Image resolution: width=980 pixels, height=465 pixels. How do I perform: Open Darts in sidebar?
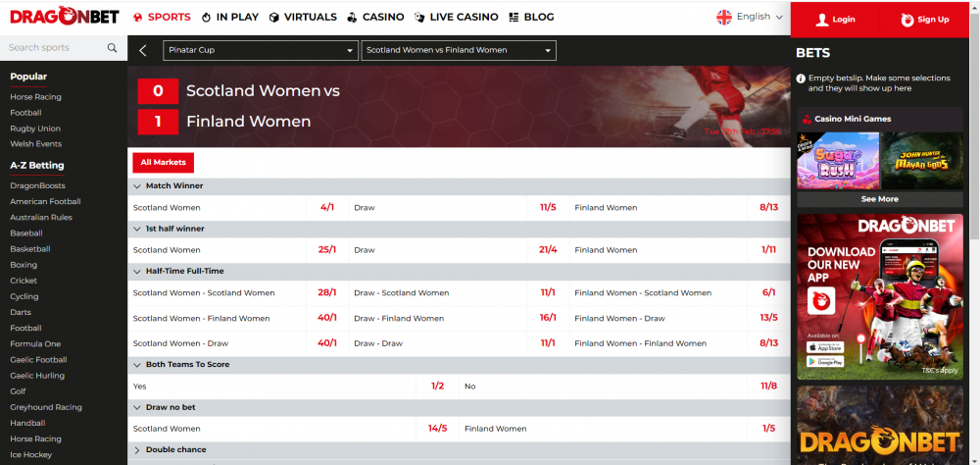tap(21, 312)
